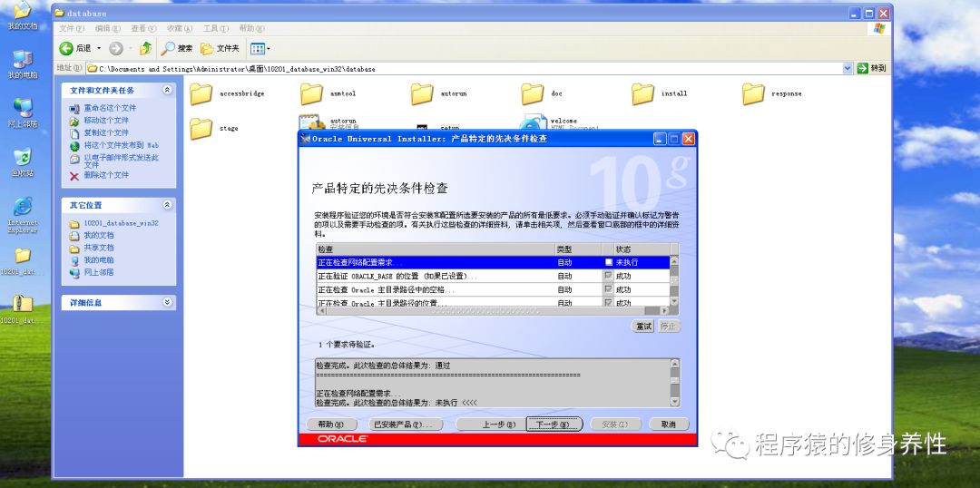The image size is (980, 488).
Task: Select the stage folder icon
Action: [201, 128]
